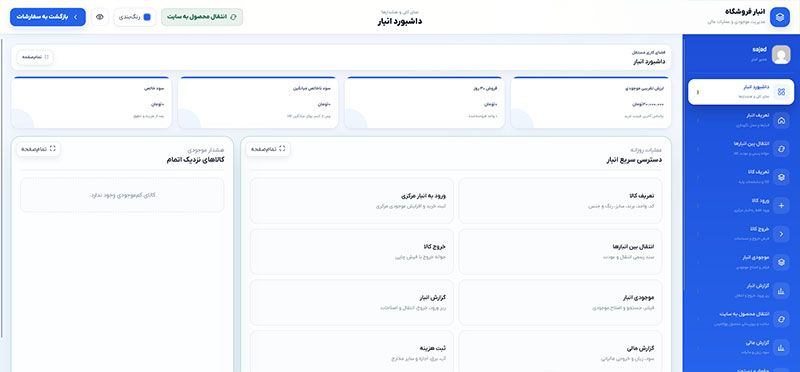The width and height of the screenshot is (800, 372).
Task: Open the گزارش انبار quick-access card
Action: [352, 303]
